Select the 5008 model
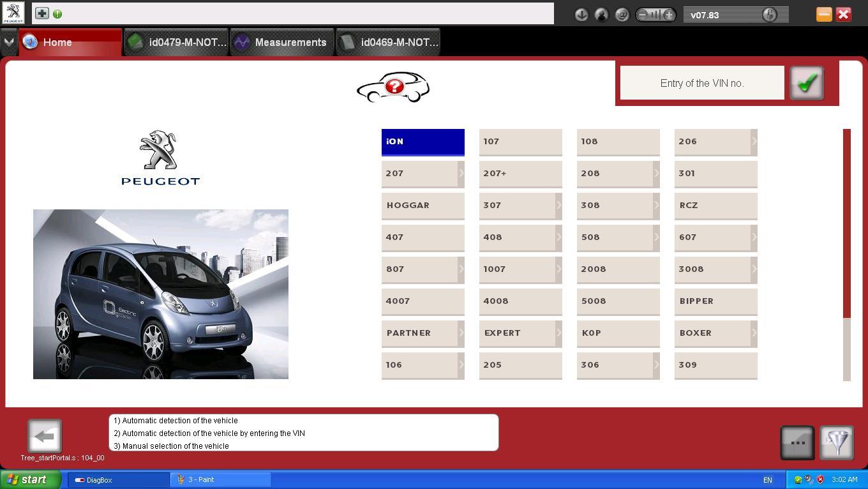Screen dimensions: 868x489 coord(618,301)
